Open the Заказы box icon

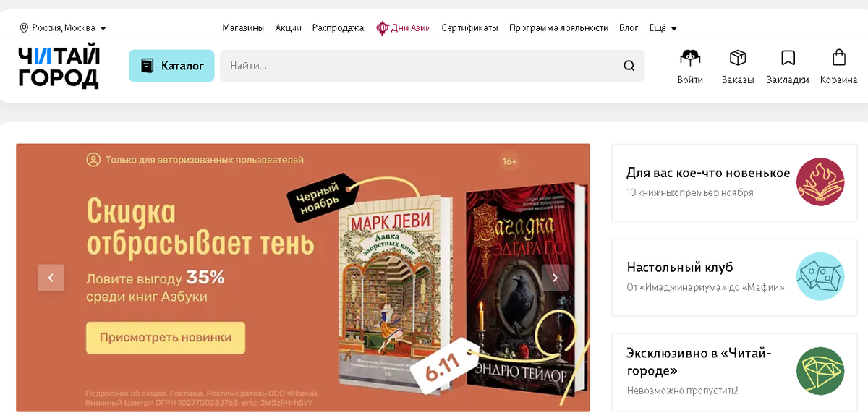click(x=738, y=58)
